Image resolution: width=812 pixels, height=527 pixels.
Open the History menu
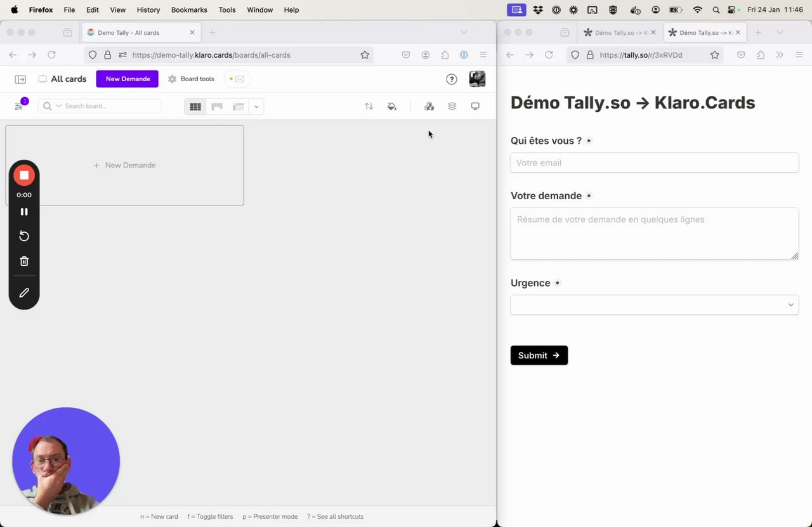(148, 10)
